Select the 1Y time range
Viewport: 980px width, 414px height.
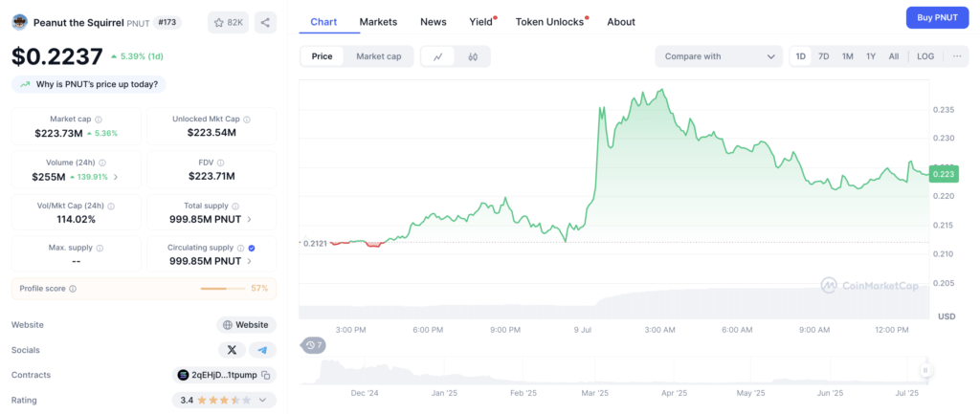tap(871, 56)
